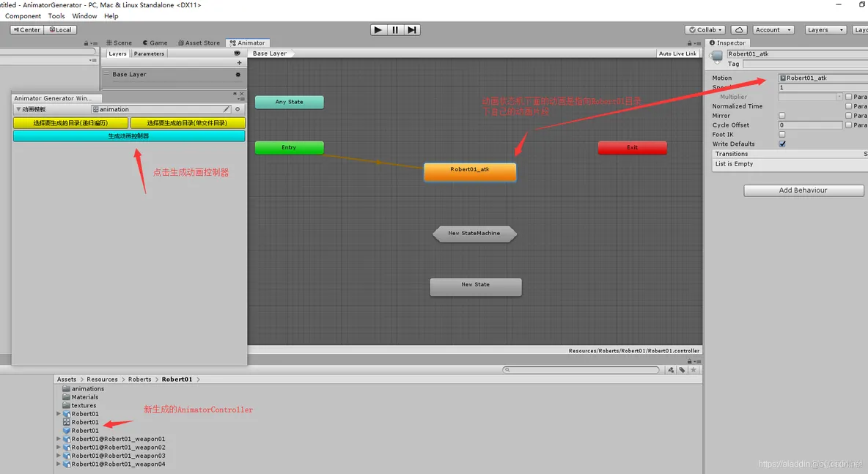This screenshot has height=474, width=868.
Task: Select the green Entry node
Action: (289, 148)
